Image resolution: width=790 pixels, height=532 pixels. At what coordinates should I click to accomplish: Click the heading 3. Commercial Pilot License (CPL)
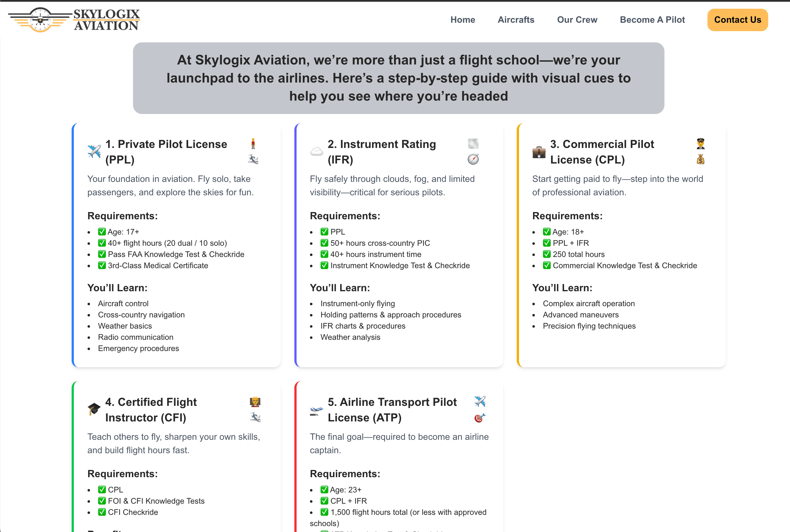tap(602, 152)
